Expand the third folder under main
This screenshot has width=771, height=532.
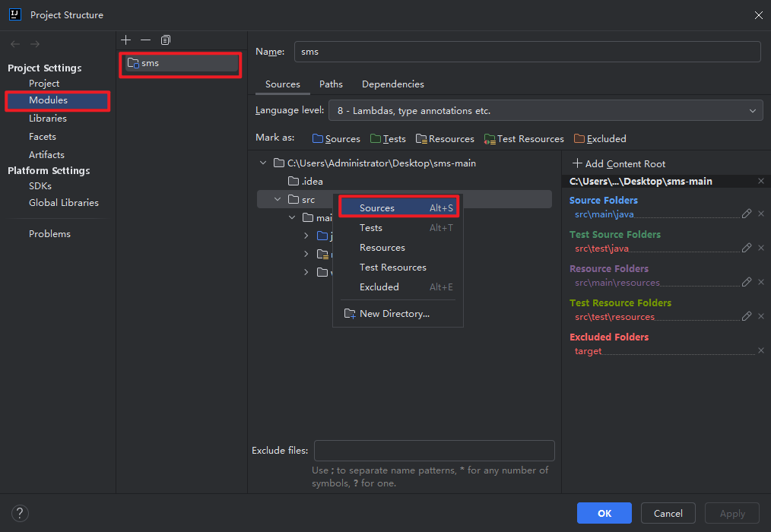(x=306, y=272)
